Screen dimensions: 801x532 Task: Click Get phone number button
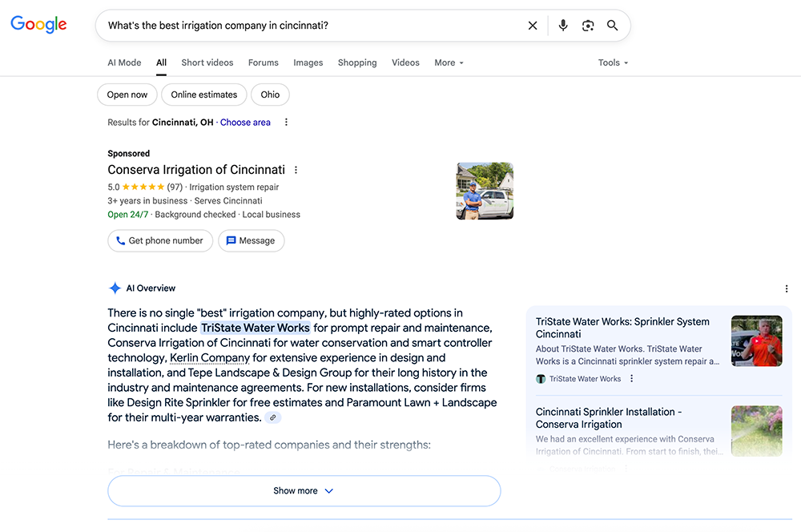[x=160, y=240]
